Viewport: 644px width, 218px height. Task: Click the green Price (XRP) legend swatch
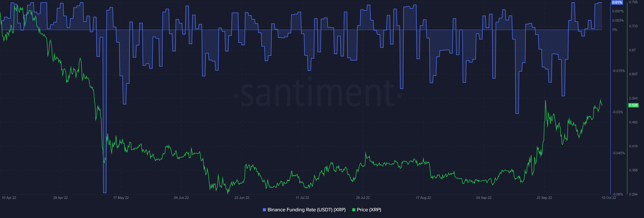pyautogui.click(x=354, y=210)
